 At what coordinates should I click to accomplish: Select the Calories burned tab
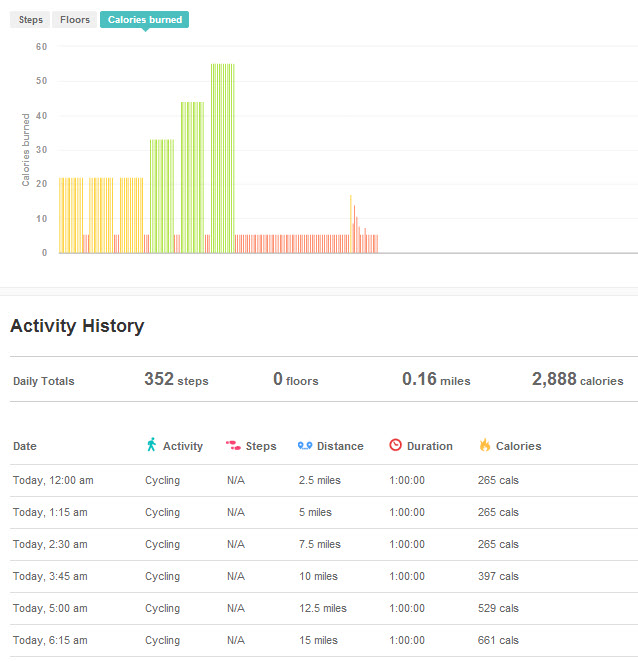point(144,20)
